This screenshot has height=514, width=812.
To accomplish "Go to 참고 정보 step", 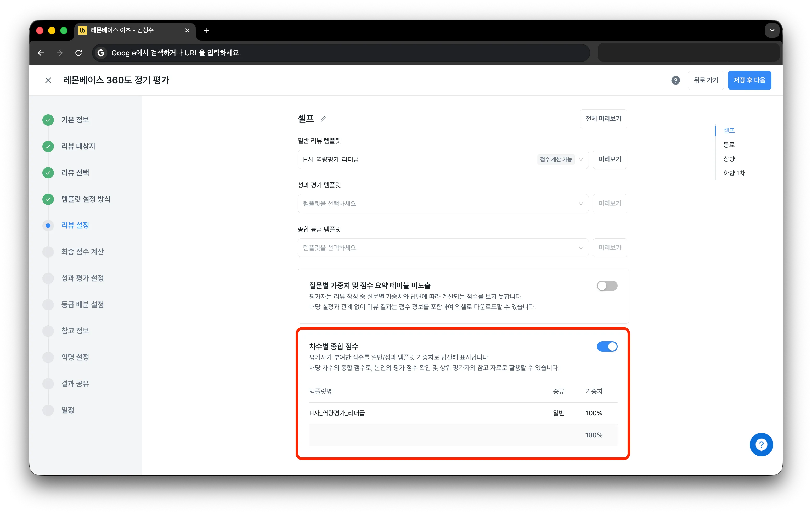I will pos(75,331).
